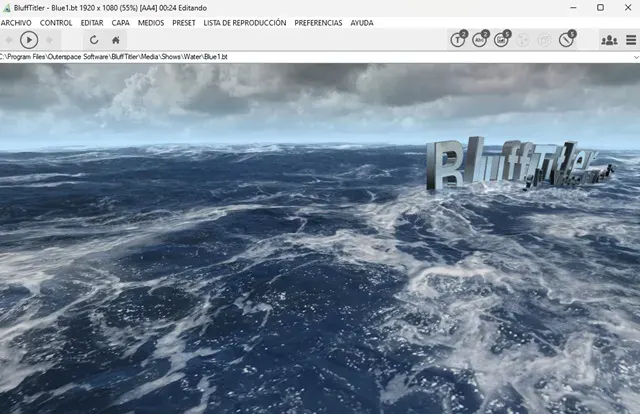Screen dimensions: 640x414
Task: Open the AYUDA menu
Action: pyautogui.click(x=362, y=23)
